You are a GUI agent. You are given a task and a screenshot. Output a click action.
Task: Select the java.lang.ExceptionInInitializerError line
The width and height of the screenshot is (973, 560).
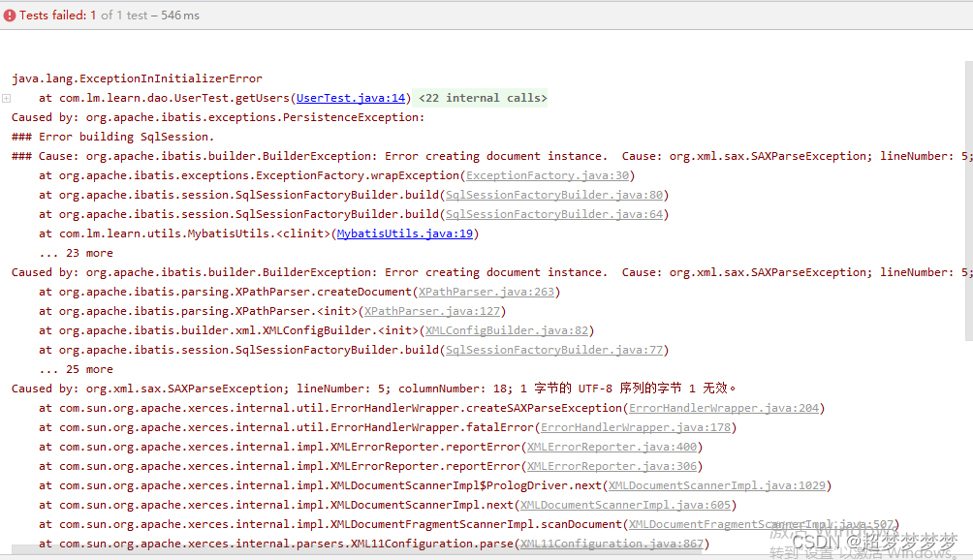coord(137,78)
